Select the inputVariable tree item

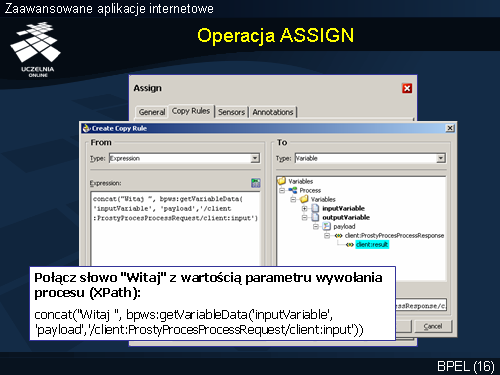(x=343, y=208)
